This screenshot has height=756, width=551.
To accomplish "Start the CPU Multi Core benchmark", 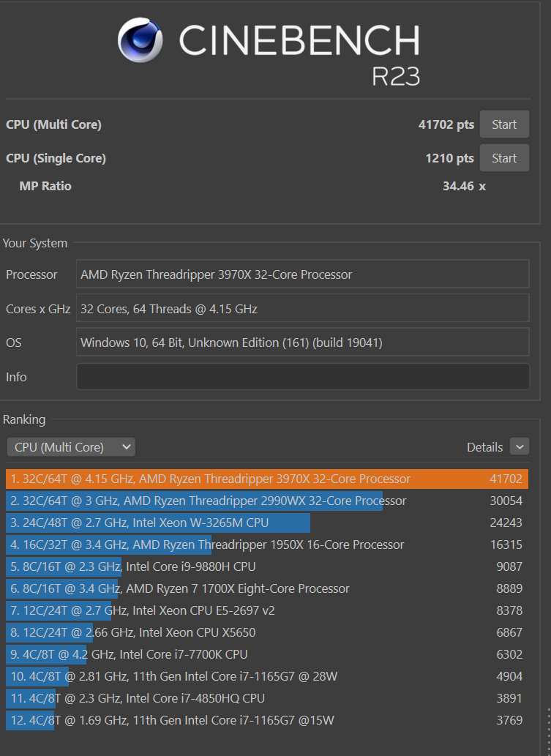I will (503, 124).
